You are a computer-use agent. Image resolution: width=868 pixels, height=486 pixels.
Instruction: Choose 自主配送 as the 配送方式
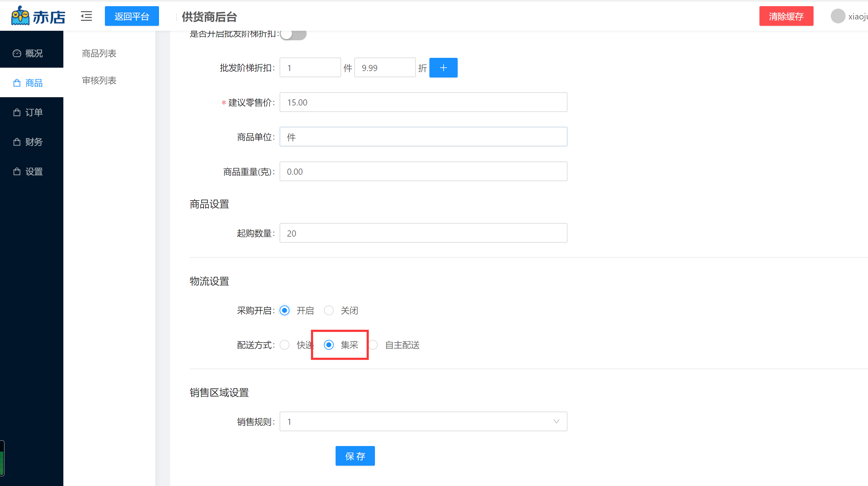coord(373,345)
